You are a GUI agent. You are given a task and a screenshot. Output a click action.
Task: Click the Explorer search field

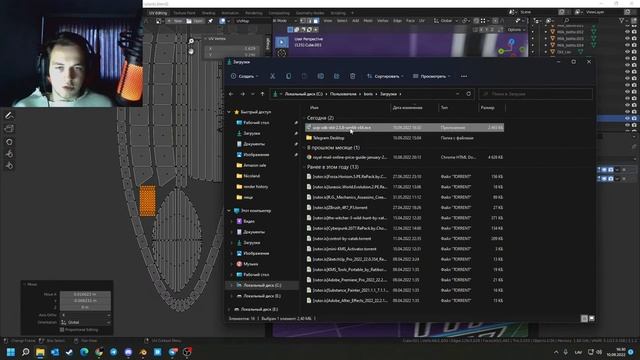pos(536,94)
